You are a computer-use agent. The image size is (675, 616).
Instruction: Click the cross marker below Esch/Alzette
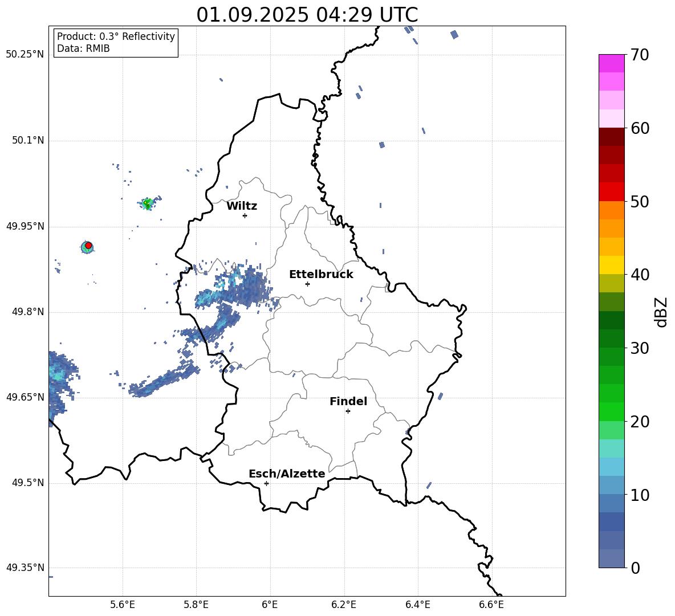[266, 483]
